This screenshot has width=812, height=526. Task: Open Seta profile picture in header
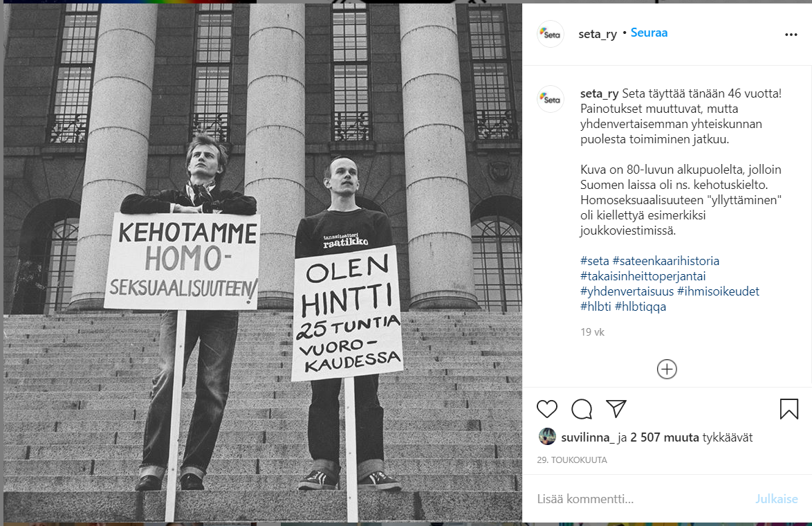coord(551,34)
